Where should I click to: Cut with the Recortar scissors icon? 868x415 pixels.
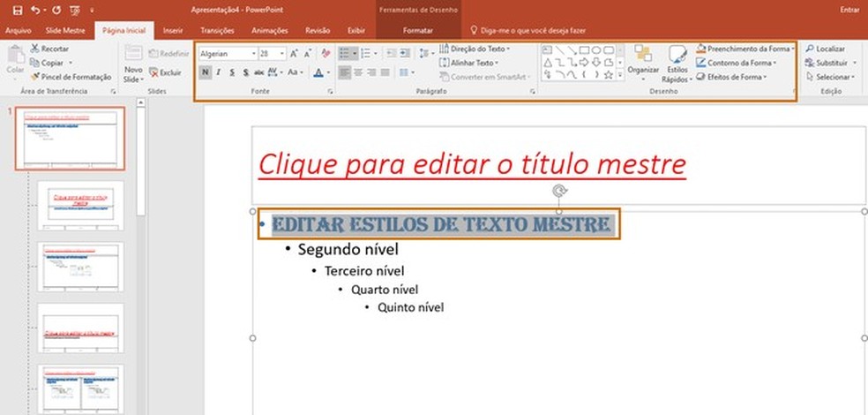(x=35, y=49)
